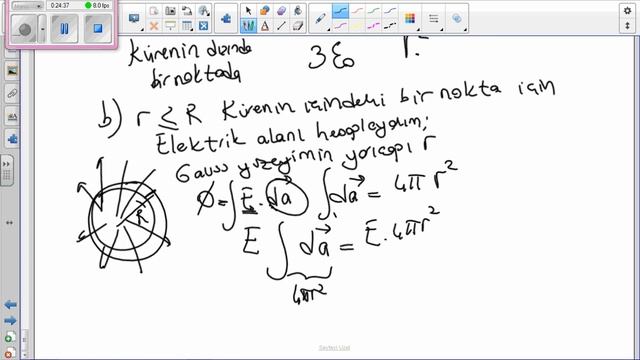Click the paste page icon
The image size is (640, 360).
click(x=154, y=11)
